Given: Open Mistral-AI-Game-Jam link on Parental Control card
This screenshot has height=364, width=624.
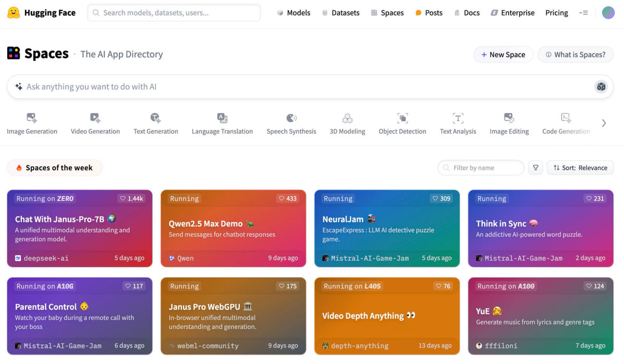Looking at the screenshot, I should (58, 346).
